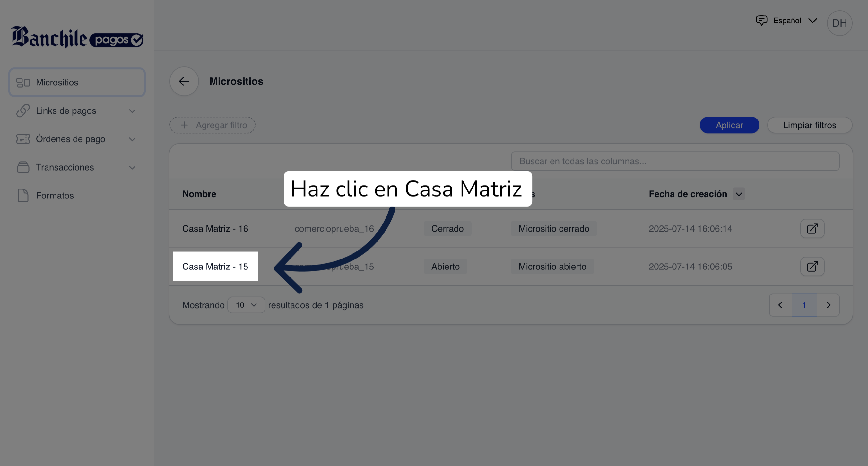Click the Micrositio cerrado badge
868x466 pixels.
point(554,229)
